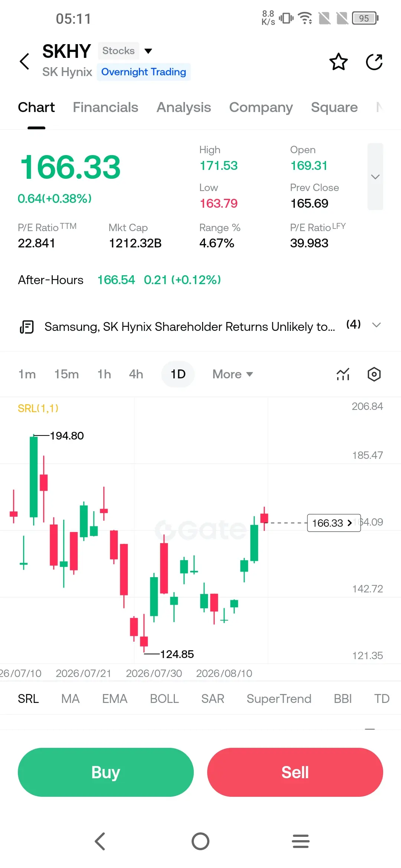Image resolution: width=401 pixels, height=868 pixels.
Task: Expand the news headlines list chevron
Action: coord(376,325)
